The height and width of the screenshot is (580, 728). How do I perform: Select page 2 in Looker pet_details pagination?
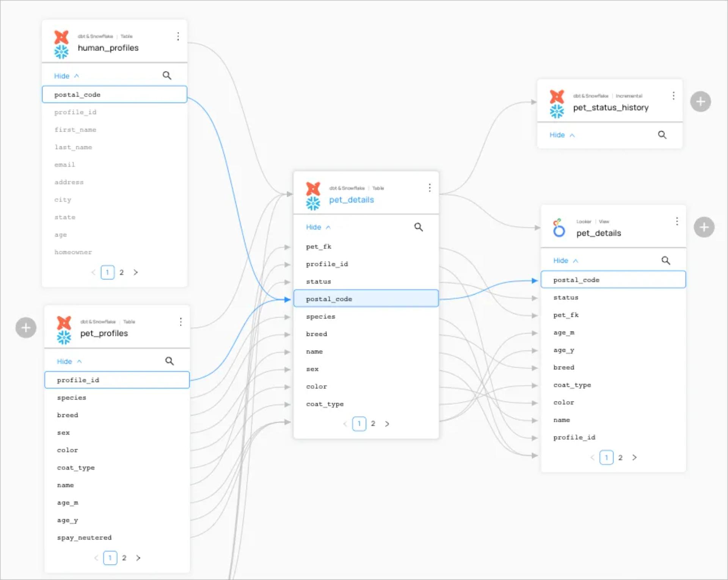coord(620,458)
